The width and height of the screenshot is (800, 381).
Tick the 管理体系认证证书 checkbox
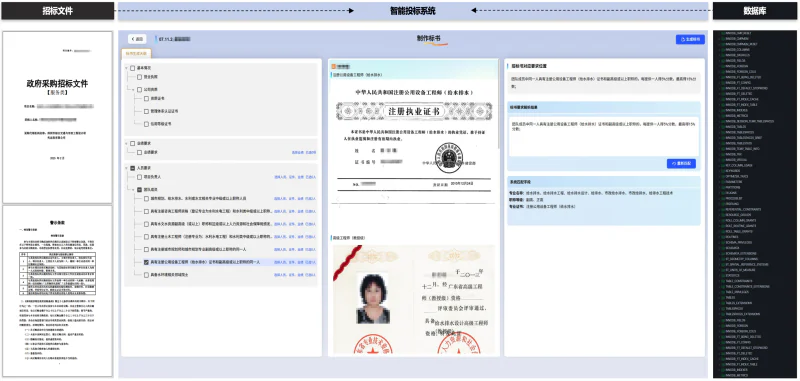coord(146,111)
